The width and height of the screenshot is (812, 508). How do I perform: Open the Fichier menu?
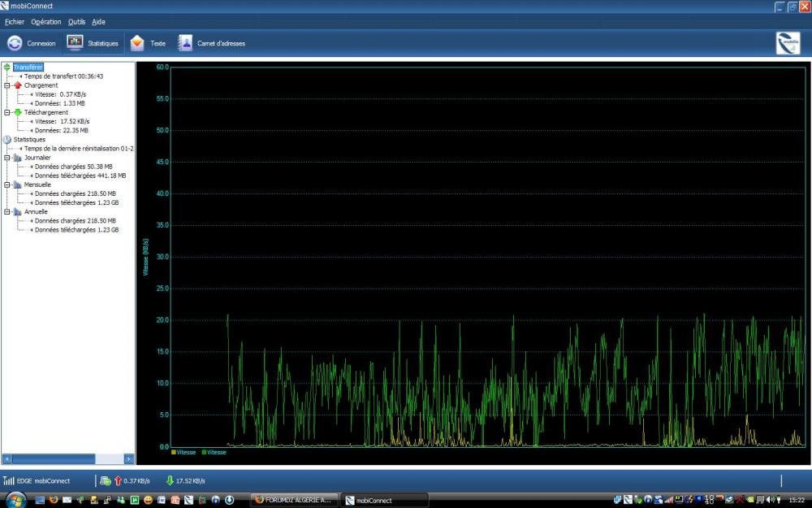click(15, 22)
